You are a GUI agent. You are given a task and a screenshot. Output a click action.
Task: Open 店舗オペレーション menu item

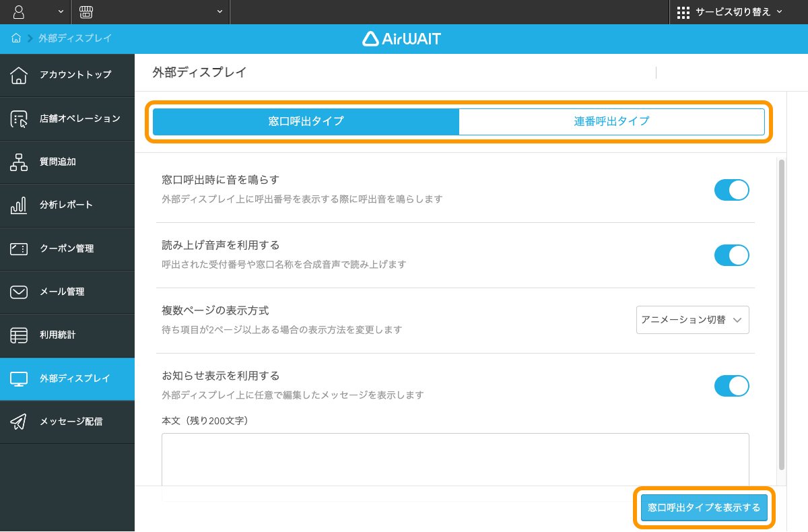[x=67, y=119]
